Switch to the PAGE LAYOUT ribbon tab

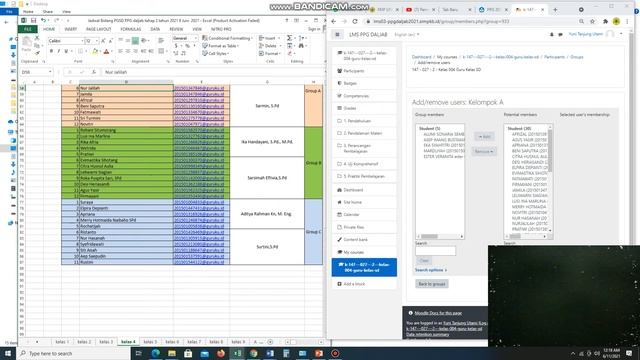tap(98, 29)
